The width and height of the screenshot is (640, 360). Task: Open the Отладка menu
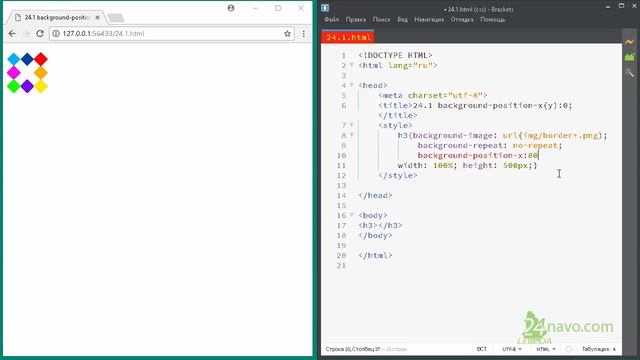coord(462,19)
